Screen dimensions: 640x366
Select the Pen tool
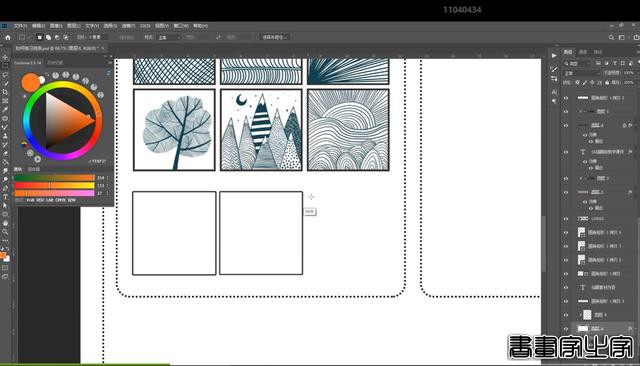[5, 188]
